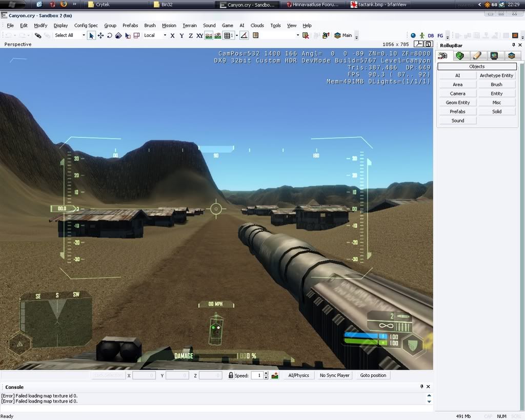Screen dimensions: 525x420
Task: Toggle Y axis constraint
Action: pos(181,35)
